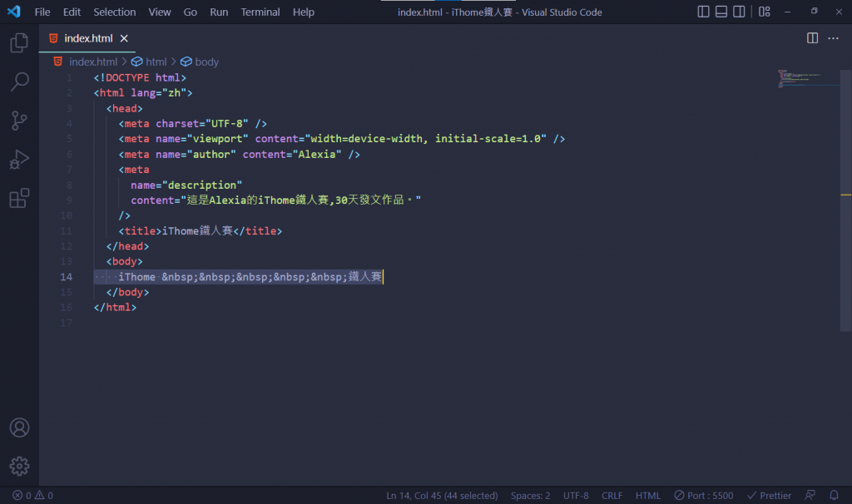Viewport: 852px width, 504px height.
Task: Click index.html in the breadcrumb
Action: (93, 62)
